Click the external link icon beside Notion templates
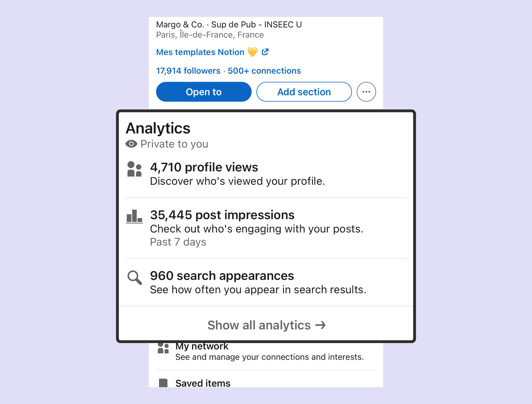Image resolution: width=532 pixels, height=404 pixels. pyautogui.click(x=265, y=52)
